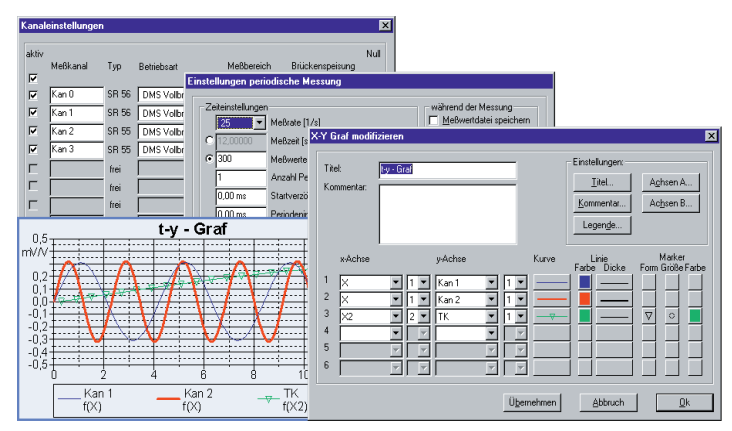Viewport: 732px width, 431px height.
Task: Toggle active checkbox for Kan 0
Action: point(33,95)
